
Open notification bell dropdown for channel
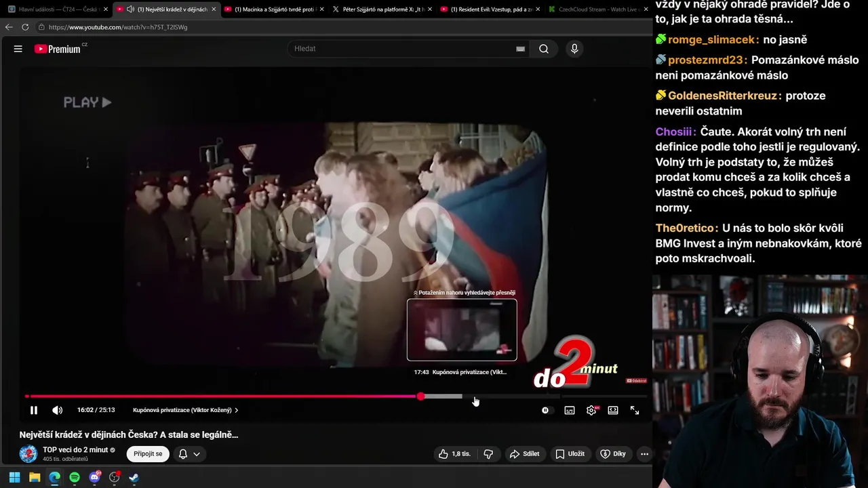click(189, 454)
